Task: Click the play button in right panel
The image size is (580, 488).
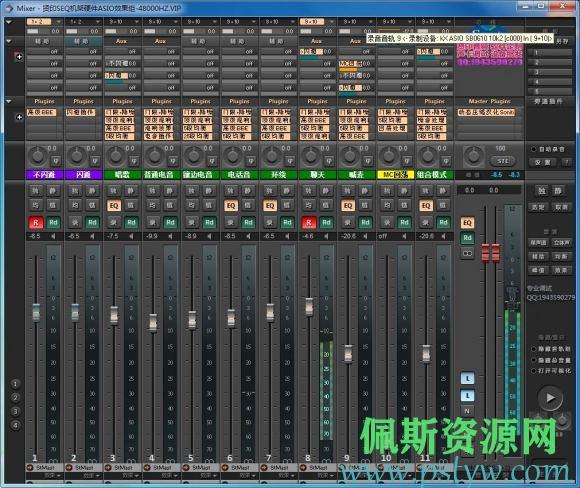Action: 550,398
